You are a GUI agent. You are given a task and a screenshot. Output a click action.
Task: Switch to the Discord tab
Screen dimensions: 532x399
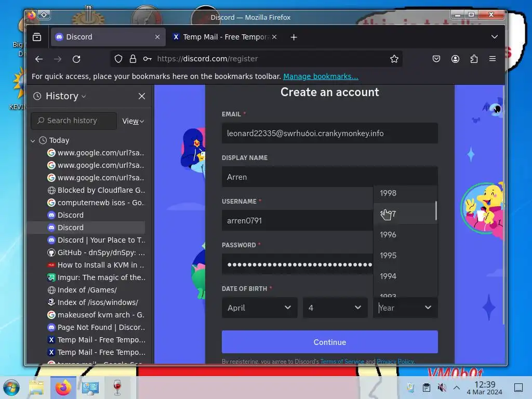coord(108,37)
